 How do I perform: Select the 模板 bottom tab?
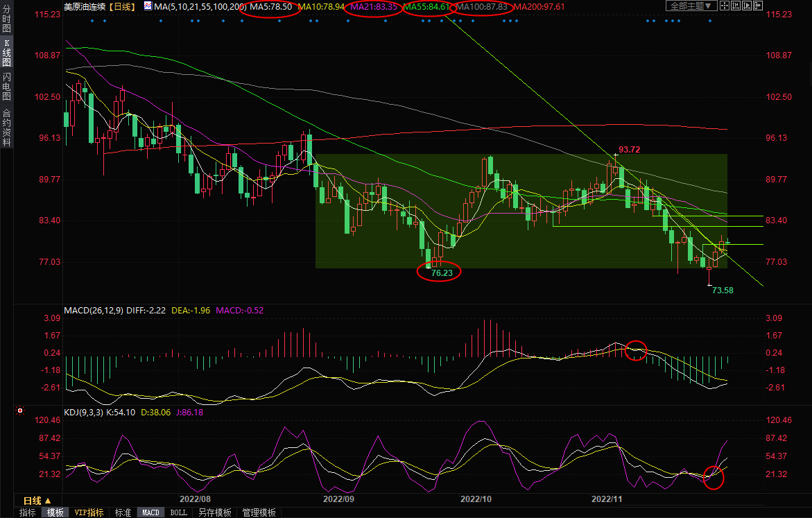pos(55,512)
